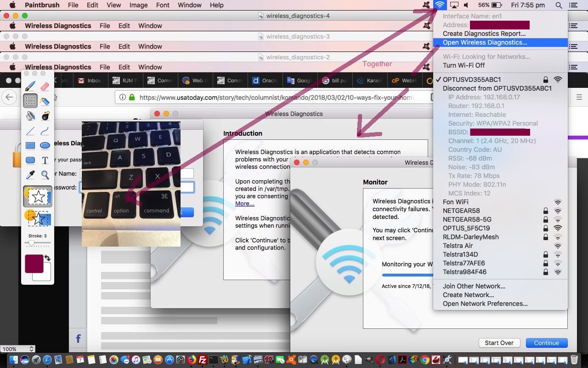This screenshot has width=588, height=368.
Task: Choose the spray can Airbrush tool
Action: pos(45,101)
